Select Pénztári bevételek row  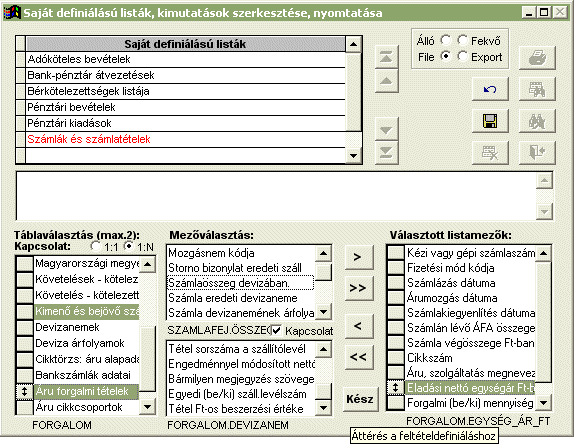pyautogui.click(x=185, y=107)
